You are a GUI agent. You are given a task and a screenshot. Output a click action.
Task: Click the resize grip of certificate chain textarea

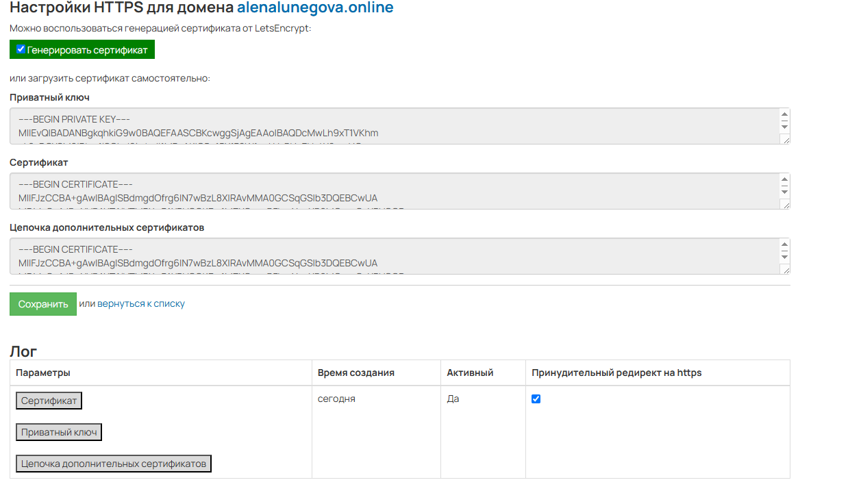(785, 269)
